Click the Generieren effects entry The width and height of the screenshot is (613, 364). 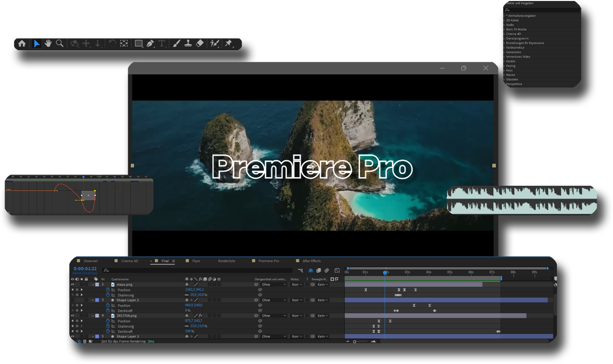point(514,52)
